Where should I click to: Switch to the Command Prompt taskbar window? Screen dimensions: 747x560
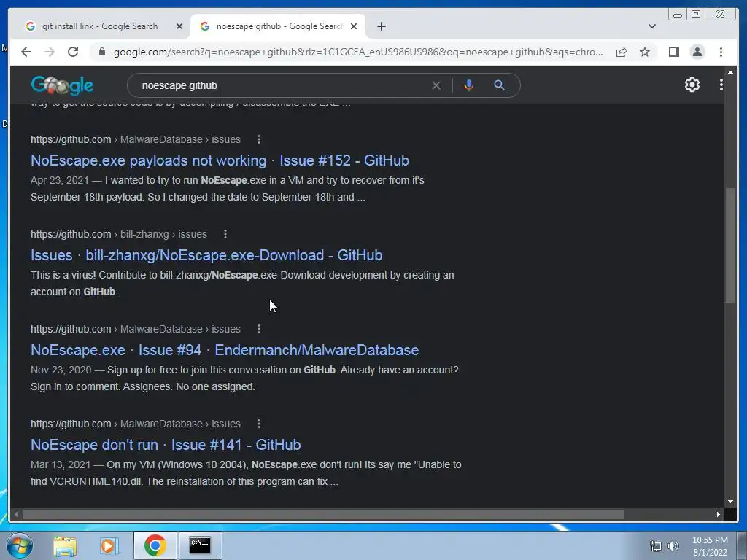[200, 545]
